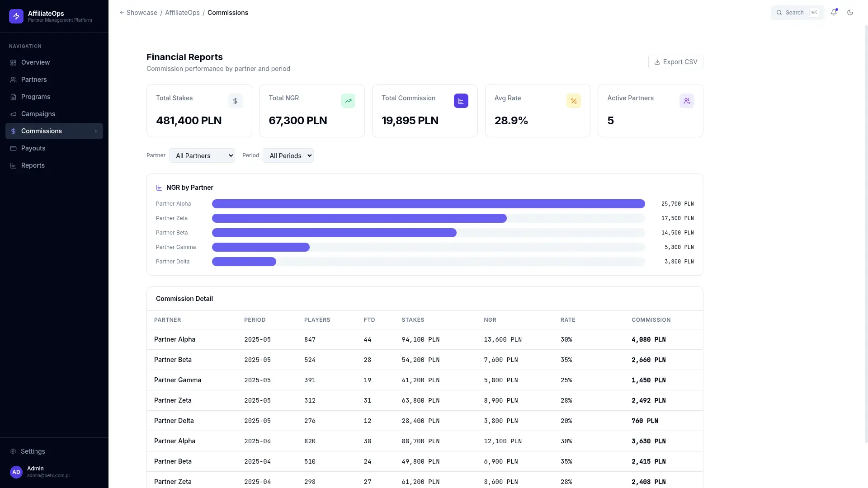The height and width of the screenshot is (488, 868).
Task: Click the Partners people icon in sidebar
Action: (13, 80)
